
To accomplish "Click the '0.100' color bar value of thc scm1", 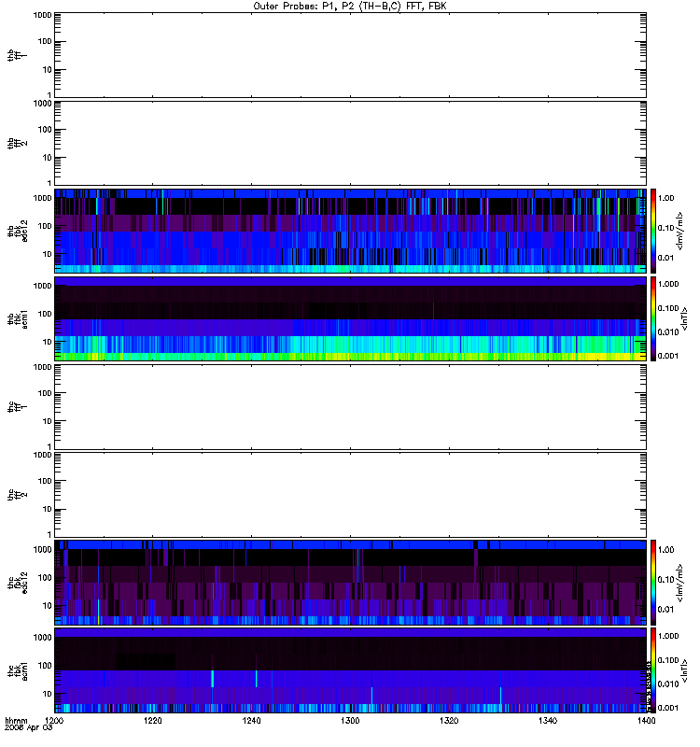I will [x=668, y=660].
